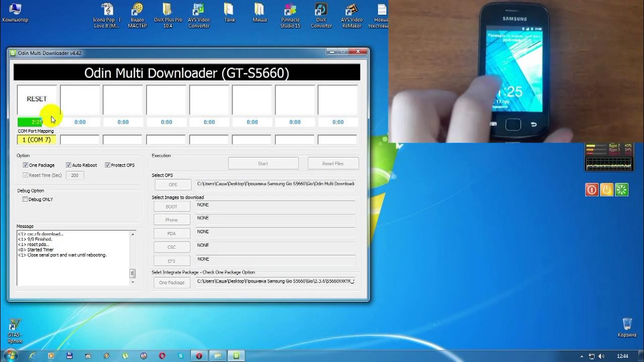Open the folder window taskbar button

(x=217, y=356)
